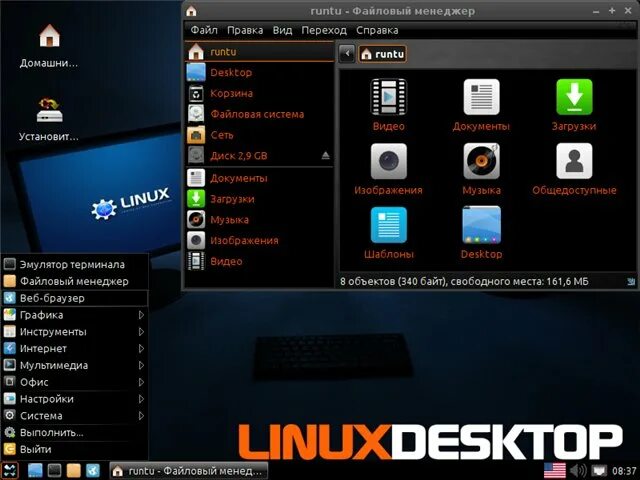Open the Изображения folder in main pane
Image resolution: width=640 pixels, height=480 pixels.
pos(388,169)
